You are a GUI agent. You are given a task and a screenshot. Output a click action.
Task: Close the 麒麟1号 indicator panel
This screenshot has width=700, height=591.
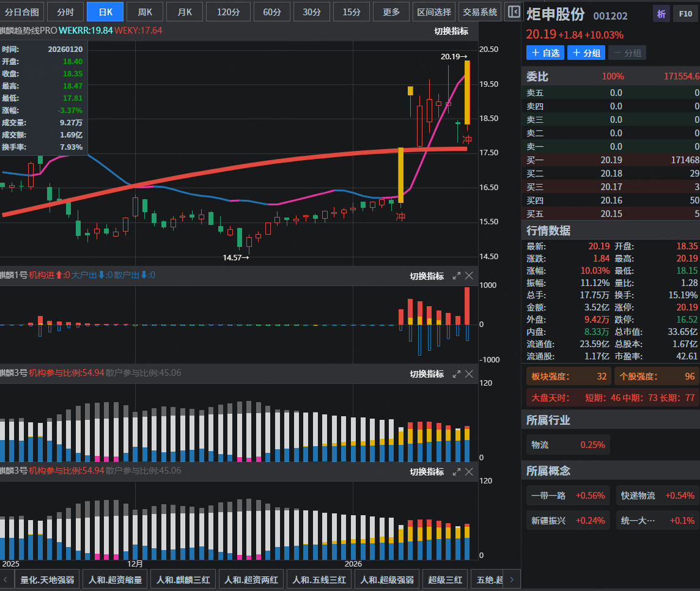coord(469,276)
